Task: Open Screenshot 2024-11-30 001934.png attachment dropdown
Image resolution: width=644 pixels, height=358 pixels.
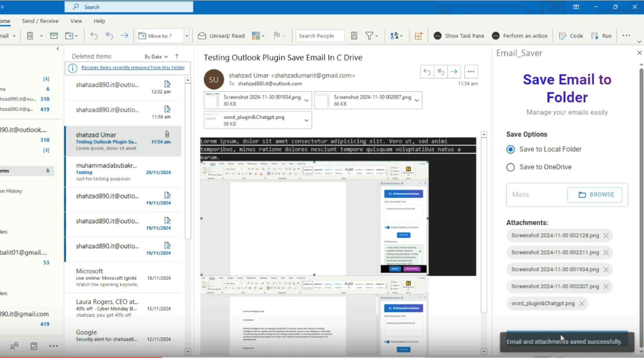Action: (x=306, y=100)
